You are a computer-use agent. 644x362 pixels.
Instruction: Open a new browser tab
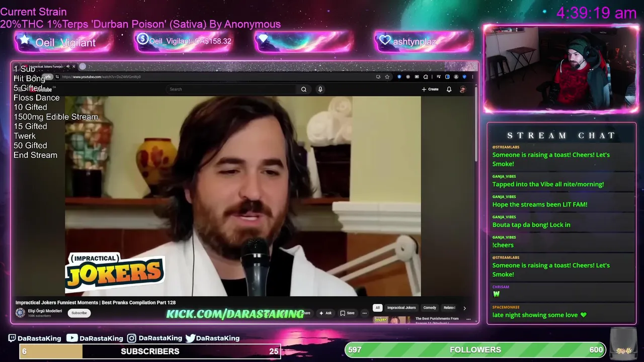coord(83,66)
